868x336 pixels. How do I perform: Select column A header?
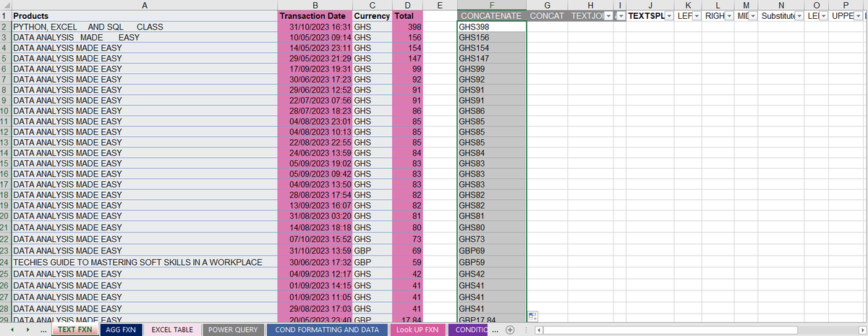click(145, 5)
